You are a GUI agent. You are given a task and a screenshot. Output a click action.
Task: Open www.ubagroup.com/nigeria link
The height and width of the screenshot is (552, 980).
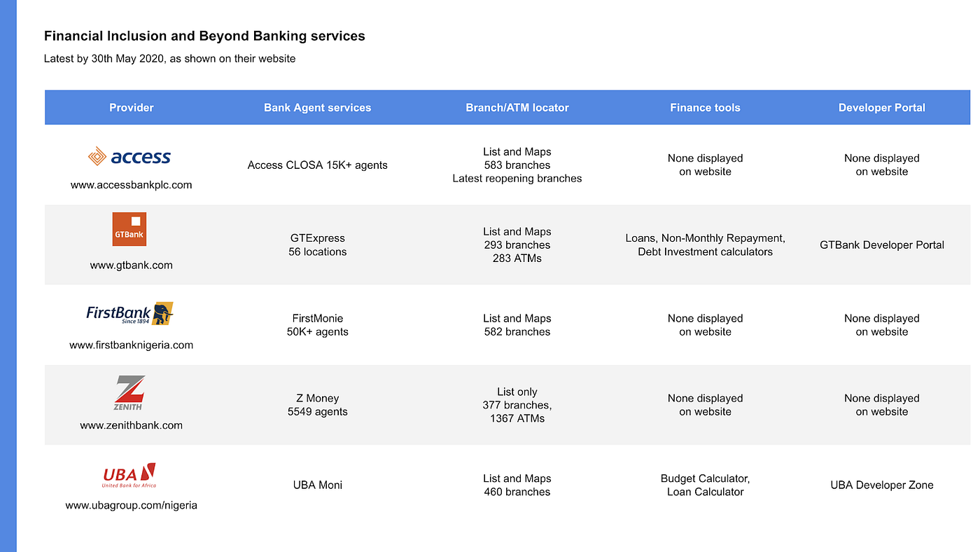point(132,505)
